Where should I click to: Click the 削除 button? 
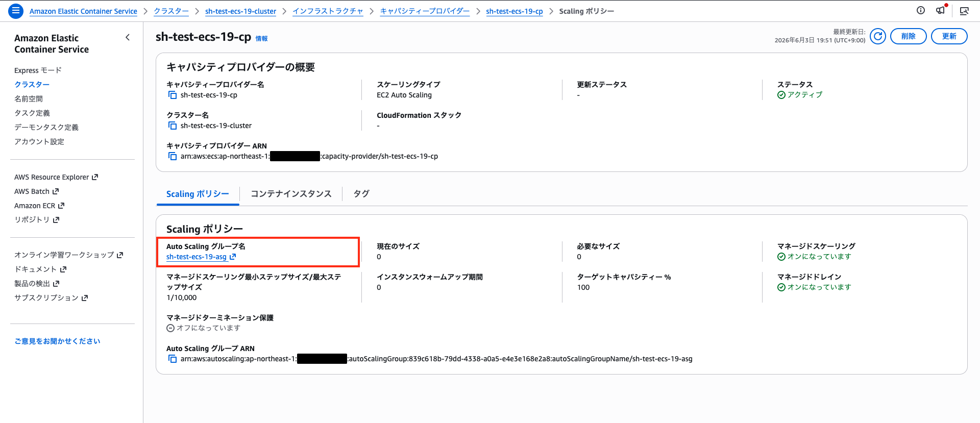(x=908, y=36)
